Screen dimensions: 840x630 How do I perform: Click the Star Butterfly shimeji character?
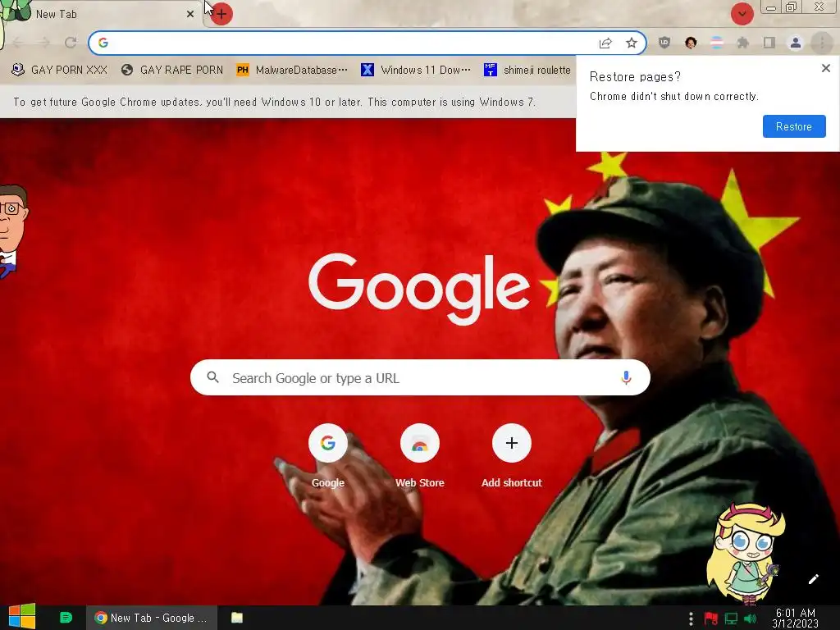coord(745,554)
